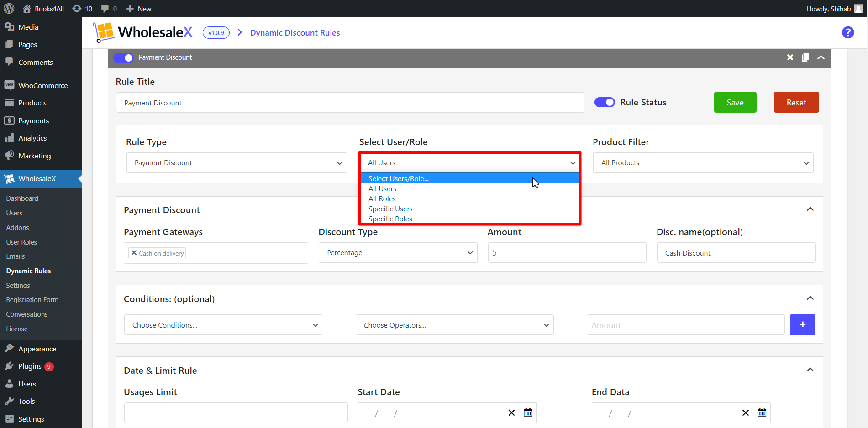Choose Specific Users from the list

pos(470,209)
